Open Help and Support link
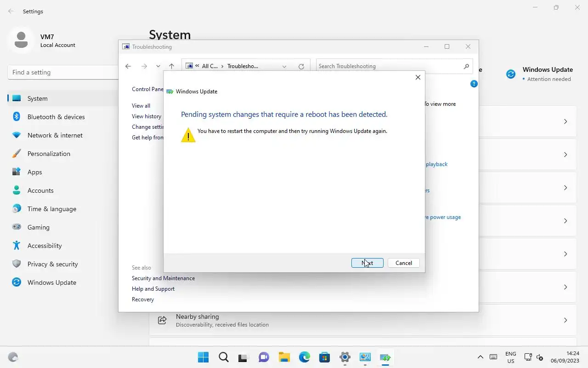Image resolution: width=588 pixels, height=368 pixels. click(x=153, y=289)
